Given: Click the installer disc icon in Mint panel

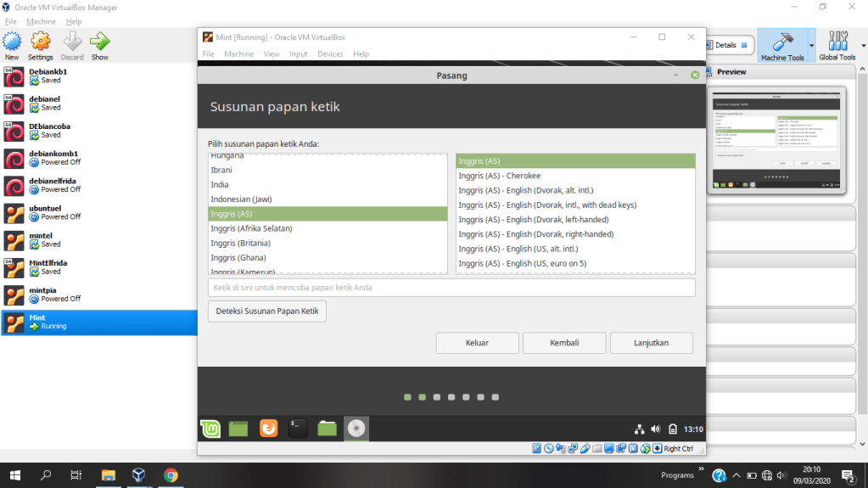Looking at the screenshot, I should pyautogui.click(x=356, y=429).
